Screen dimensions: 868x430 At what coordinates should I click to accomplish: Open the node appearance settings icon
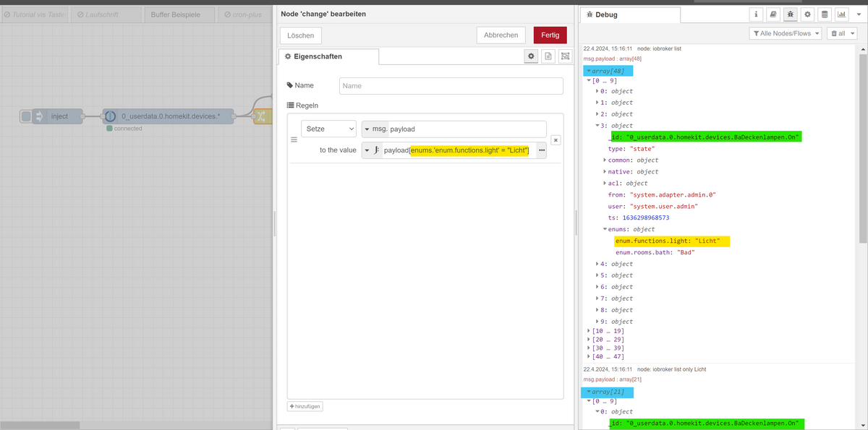click(566, 56)
